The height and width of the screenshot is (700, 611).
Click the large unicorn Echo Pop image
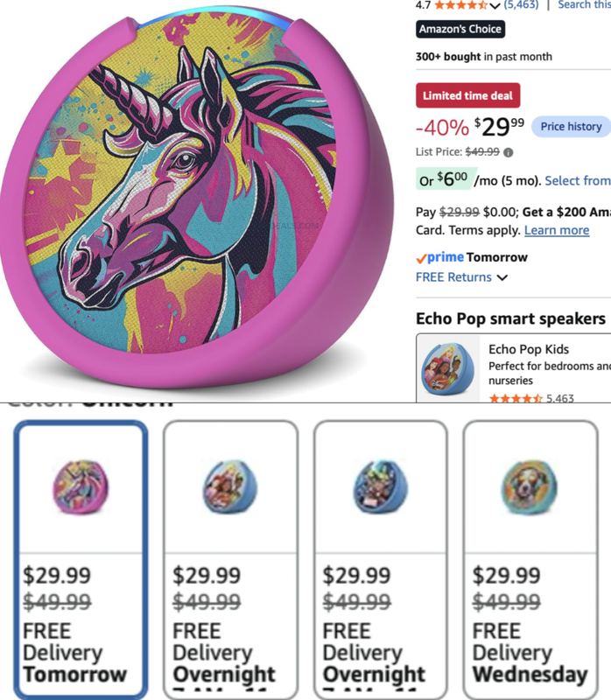[197, 196]
